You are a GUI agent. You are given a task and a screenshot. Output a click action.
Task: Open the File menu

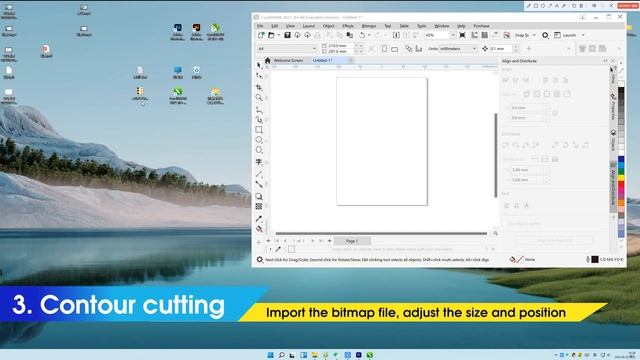pyautogui.click(x=260, y=26)
